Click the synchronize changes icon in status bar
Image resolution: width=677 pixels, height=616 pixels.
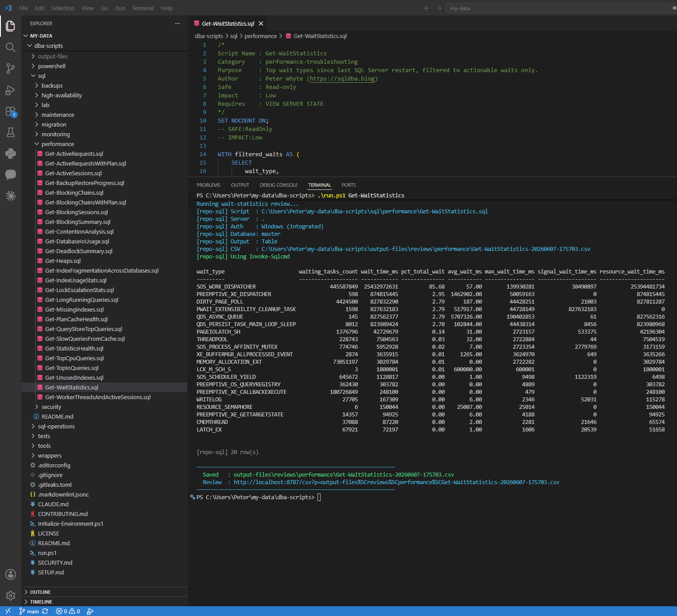pyautogui.click(x=45, y=611)
